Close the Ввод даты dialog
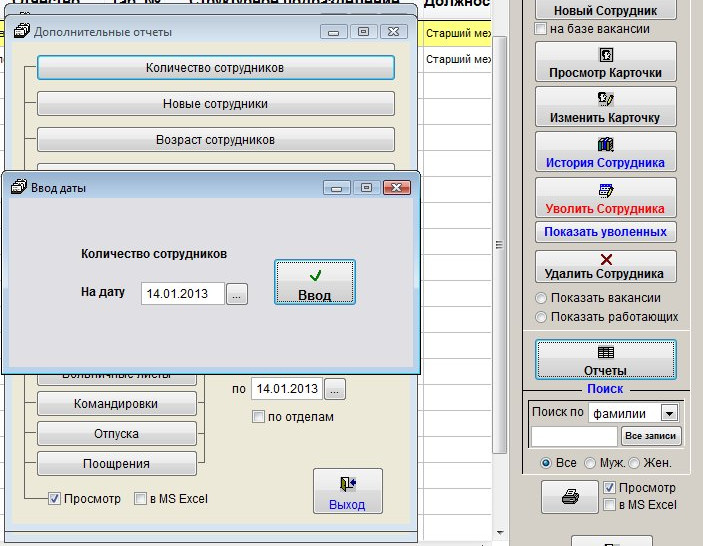703x546 pixels. click(x=397, y=188)
